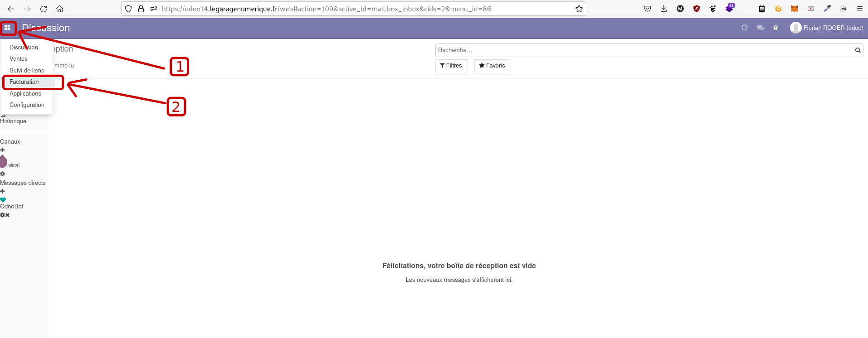
Task: Open the OdooBot conversation
Action: point(12,206)
